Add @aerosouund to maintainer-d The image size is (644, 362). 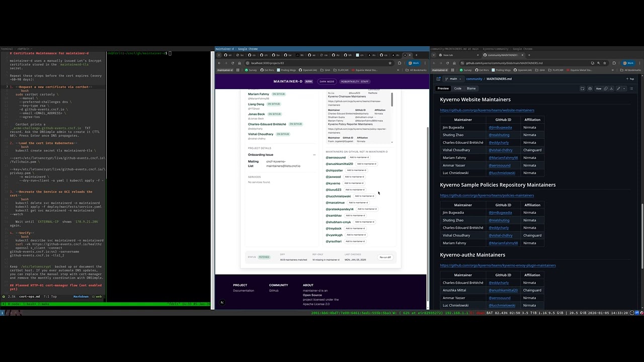tap(359, 157)
